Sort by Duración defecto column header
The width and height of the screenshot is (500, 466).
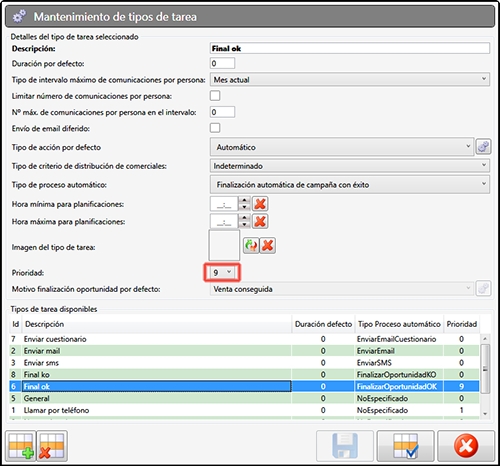point(323,324)
